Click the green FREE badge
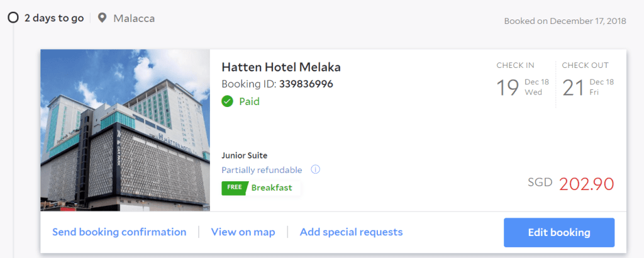The width and height of the screenshot is (644, 258). click(233, 188)
